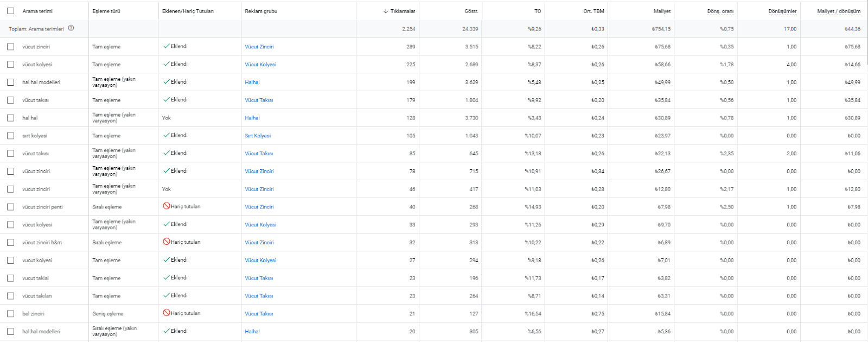Viewport: 868px width, 342px height.
Task: Tick checkbox for bel zinciri term
Action: (x=10, y=314)
